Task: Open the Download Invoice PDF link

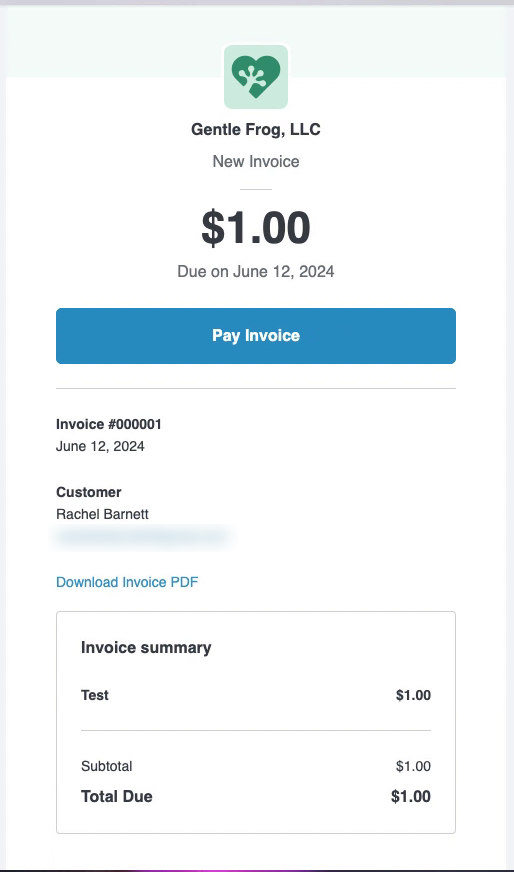Action: 127,582
